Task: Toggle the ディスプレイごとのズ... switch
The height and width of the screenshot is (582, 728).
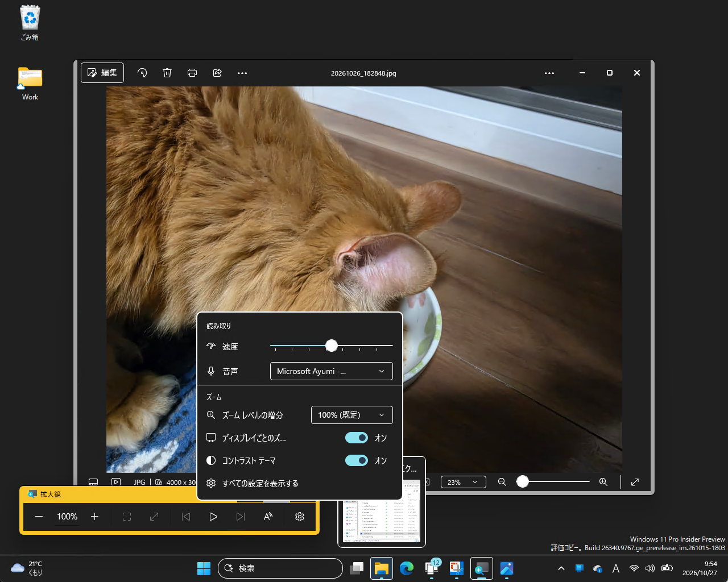Action: [357, 438]
